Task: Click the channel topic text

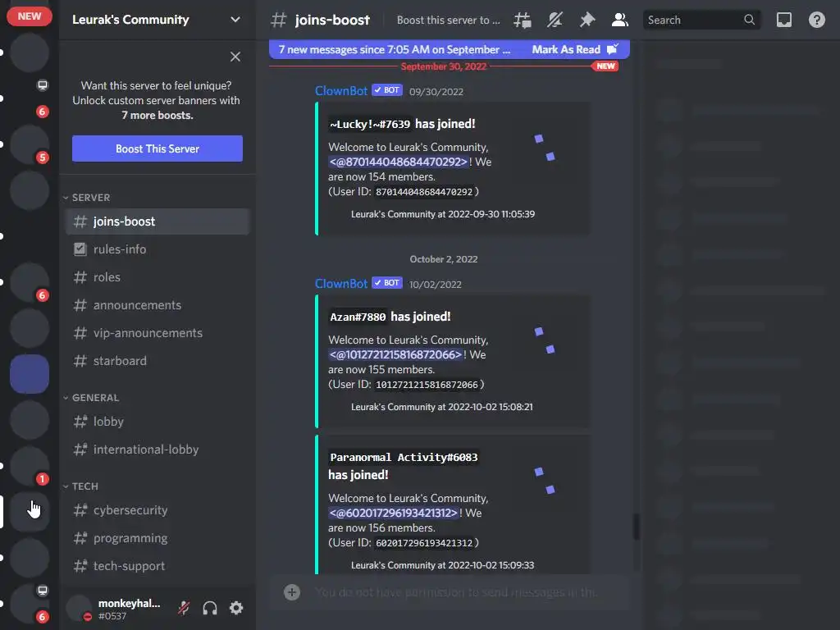Action: click(x=449, y=21)
